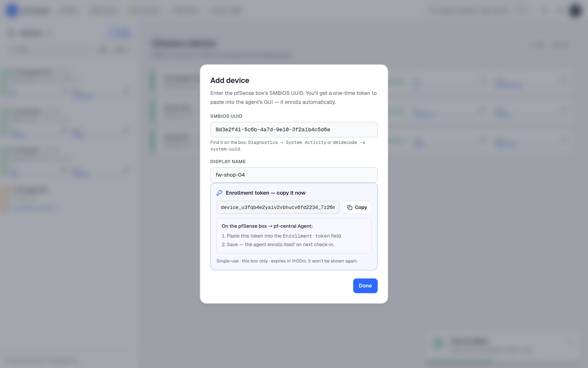Viewport: 588px width, 368px height.
Task: Click the 'Find it on the box' hint text
Action: coord(288,146)
